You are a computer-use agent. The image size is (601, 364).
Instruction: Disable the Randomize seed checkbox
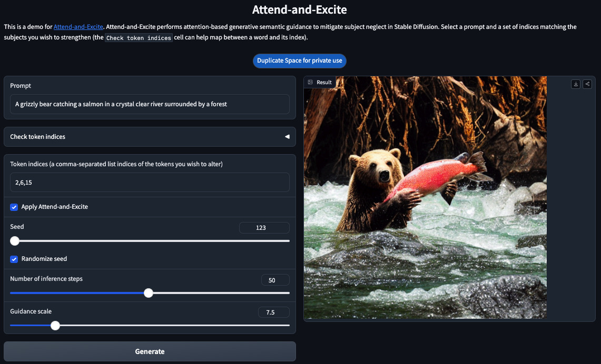tap(14, 259)
